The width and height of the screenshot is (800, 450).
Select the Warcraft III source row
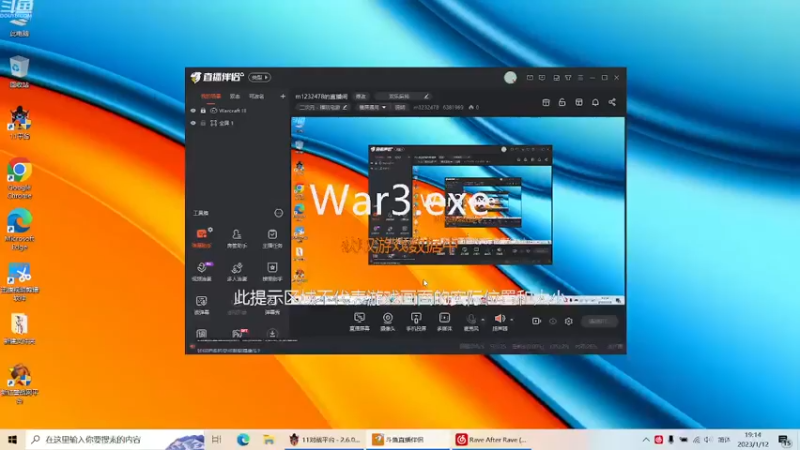pyautogui.click(x=238, y=111)
